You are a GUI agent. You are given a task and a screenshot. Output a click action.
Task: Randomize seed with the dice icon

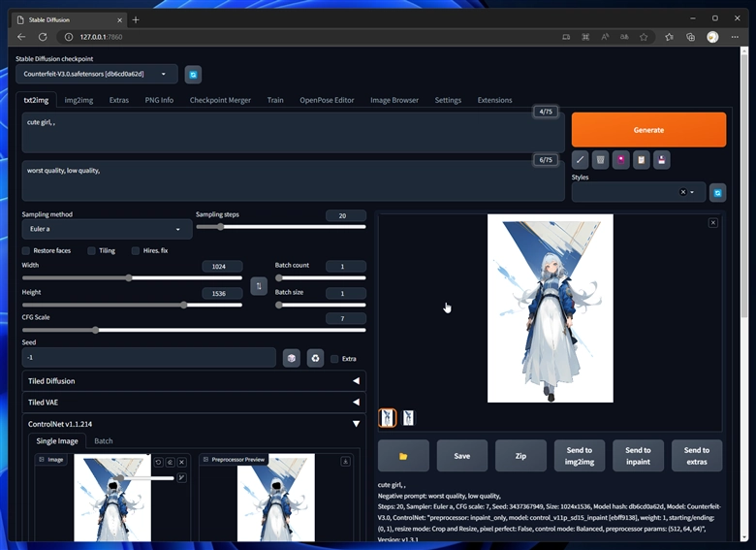coord(291,358)
